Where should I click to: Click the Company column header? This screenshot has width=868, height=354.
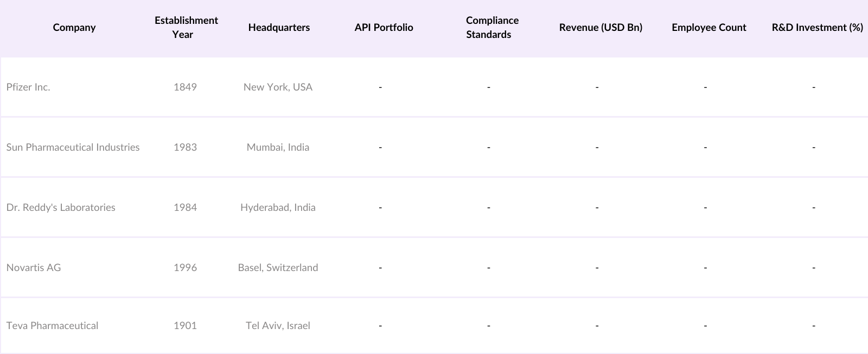click(74, 28)
